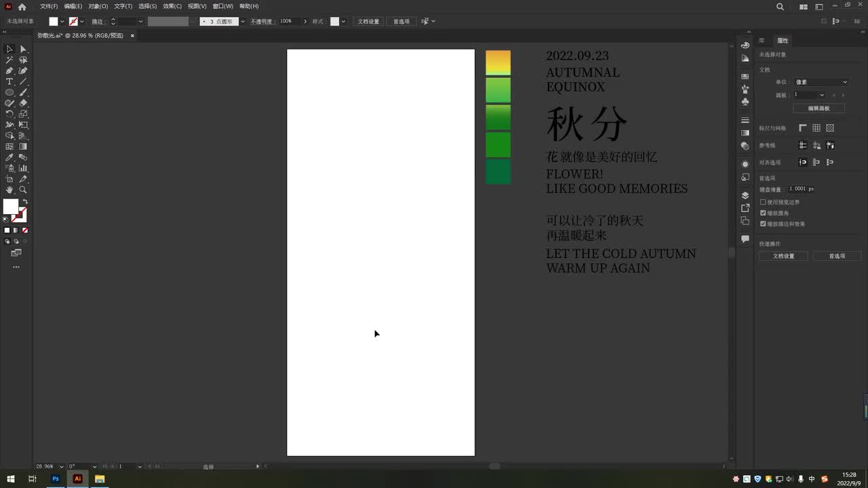Select the Eyedropper tool
Image resolution: width=868 pixels, height=488 pixels.
tap(9, 157)
